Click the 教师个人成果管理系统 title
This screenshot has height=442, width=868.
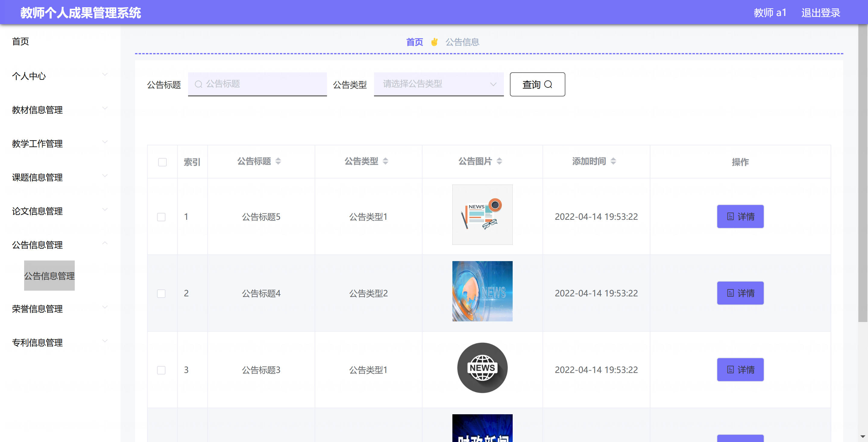tap(80, 13)
